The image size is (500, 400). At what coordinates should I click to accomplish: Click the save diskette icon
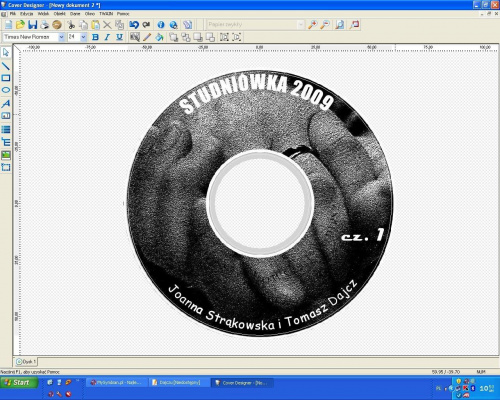[x=32, y=25]
